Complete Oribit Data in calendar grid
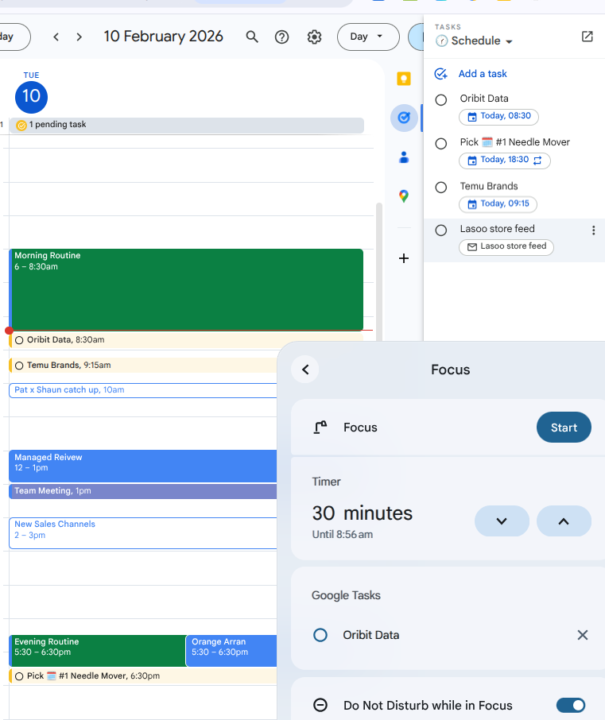Viewport: 605px width, 720px height. (19, 340)
